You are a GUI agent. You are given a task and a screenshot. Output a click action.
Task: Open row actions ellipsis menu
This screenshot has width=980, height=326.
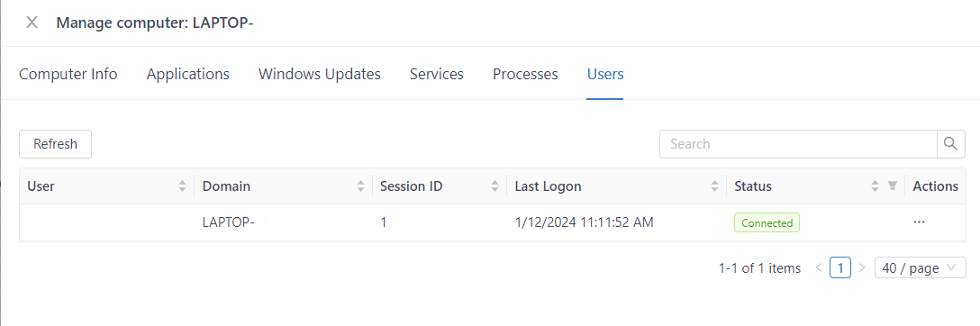click(x=919, y=222)
